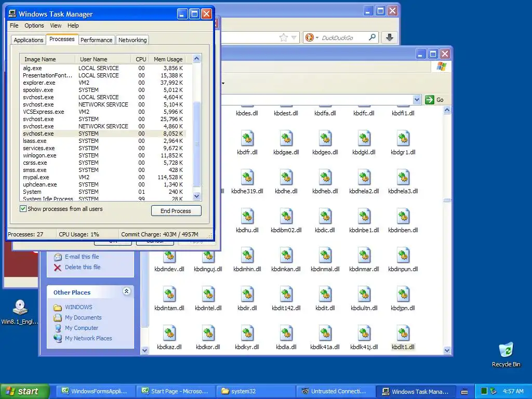Click scroll-up arrow of process list
This screenshot has width=532, height=399.
click(197, 59)
